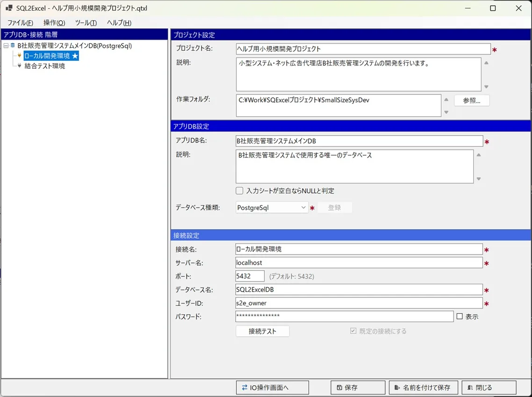Enable the password 表示 checkbox
The width and height of the screenshot is (532, 397).
pos(460,316)
